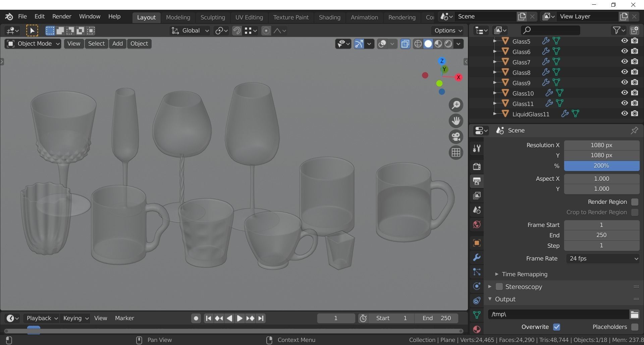Open the View Layer properties tab
The width and height of the screenshot is (644, 345).
(477, 195)
